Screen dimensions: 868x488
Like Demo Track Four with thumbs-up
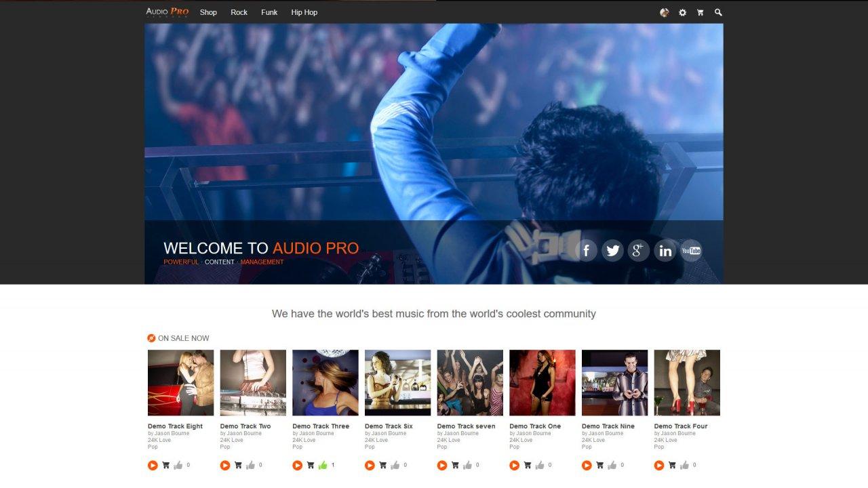(x=685, y=465)
